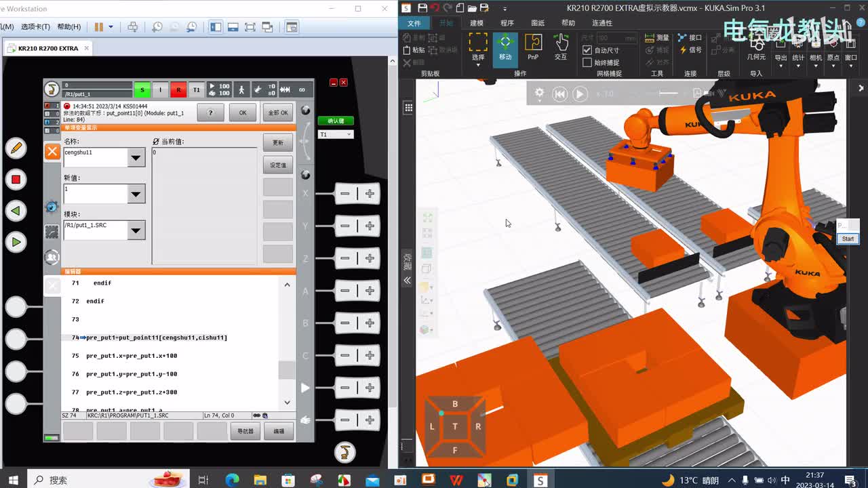This screenshot has height=488, width=868.
Task: Expand the 原点 (Origin) ribbon dropdown
Action: coord(833,66)
